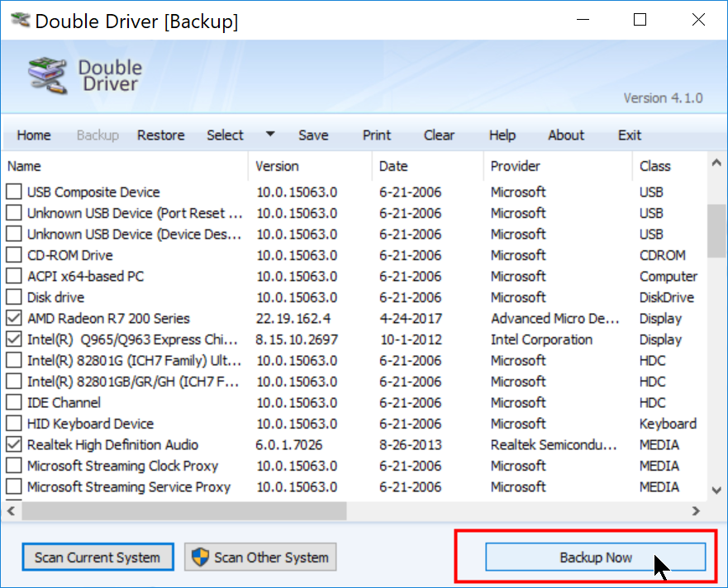
Task: Tick the CD-ROM Drive checkbox
Action: tap(14, 254)
